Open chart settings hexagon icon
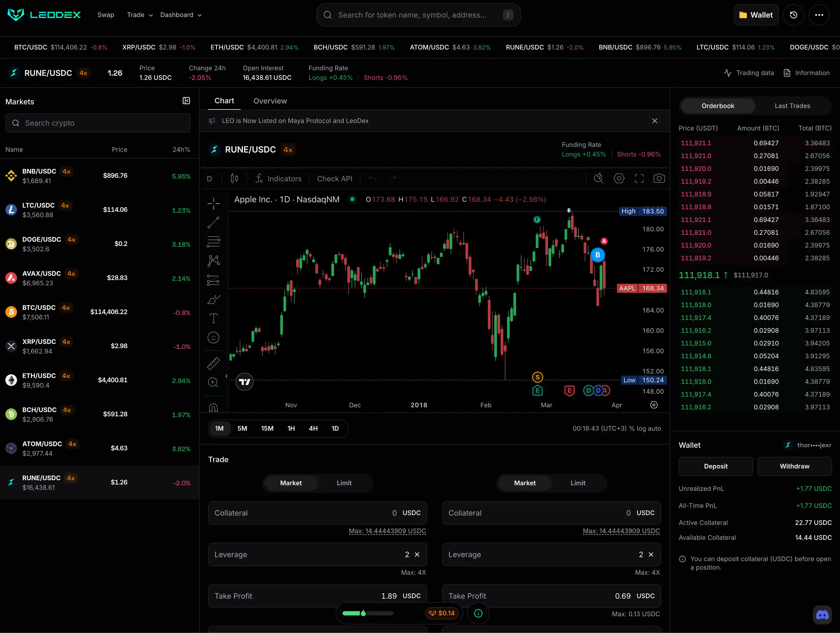Image resolution: width=840 pixels, height=633 pixels. (x=619, y=178)
